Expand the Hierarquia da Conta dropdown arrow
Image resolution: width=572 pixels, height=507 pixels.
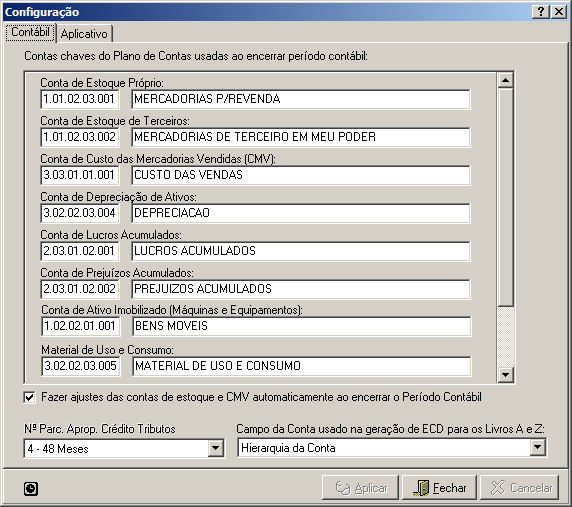(x=538, y=448)
